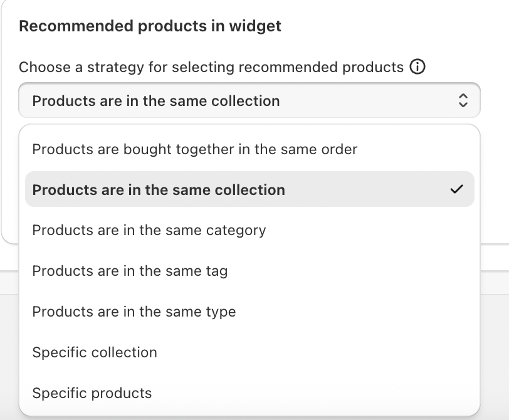Screen dimensions: 509x420
Task: Click the gray page background below the card
Action: [495, 345]
